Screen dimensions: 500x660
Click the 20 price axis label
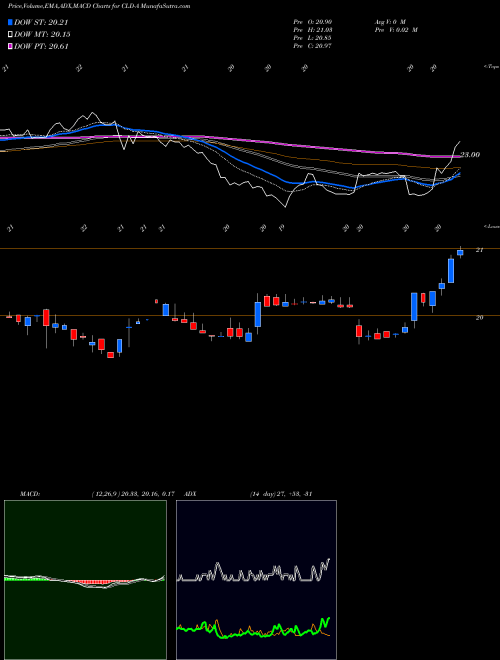pos(479,318)
